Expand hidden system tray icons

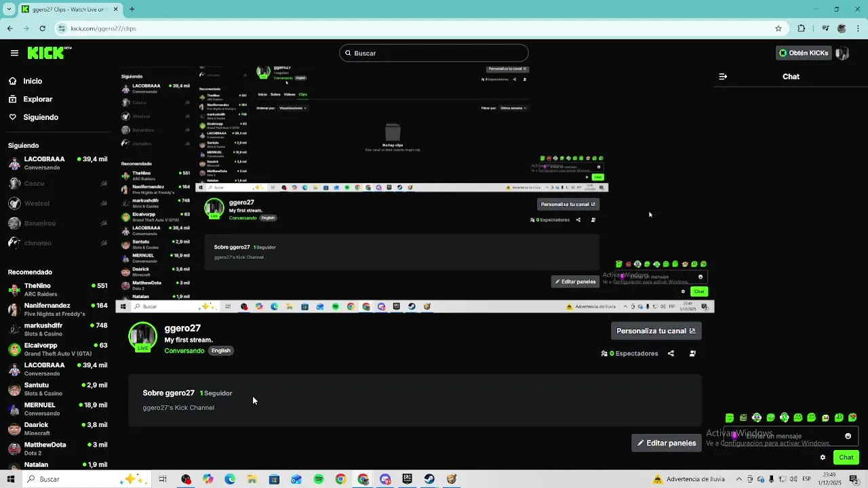(738, 479)
